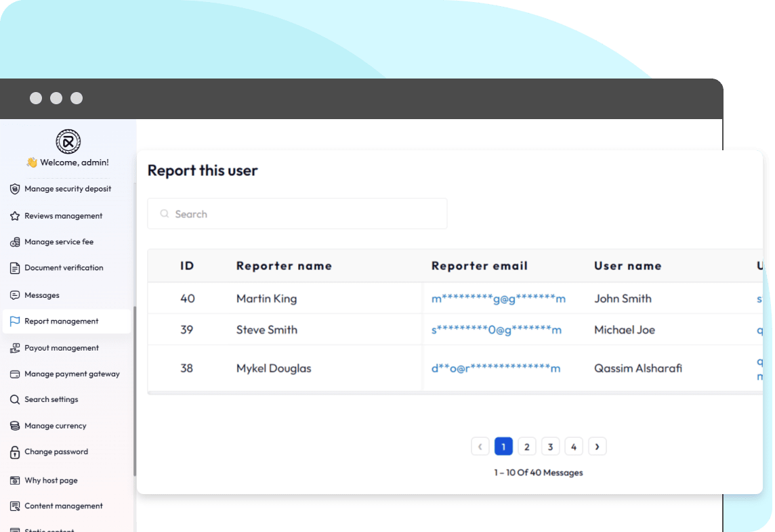Click the Welcome, admin! greeting
This screenshot has height=532, width=775.
(68, 162)
